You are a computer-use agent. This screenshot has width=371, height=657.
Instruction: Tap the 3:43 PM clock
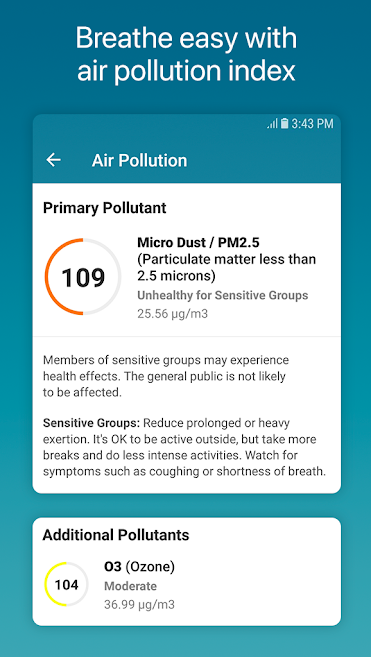[312, 124]
